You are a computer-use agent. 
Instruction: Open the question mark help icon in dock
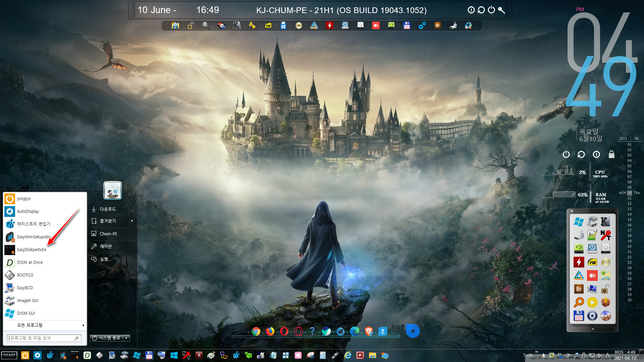coord(312,331)
